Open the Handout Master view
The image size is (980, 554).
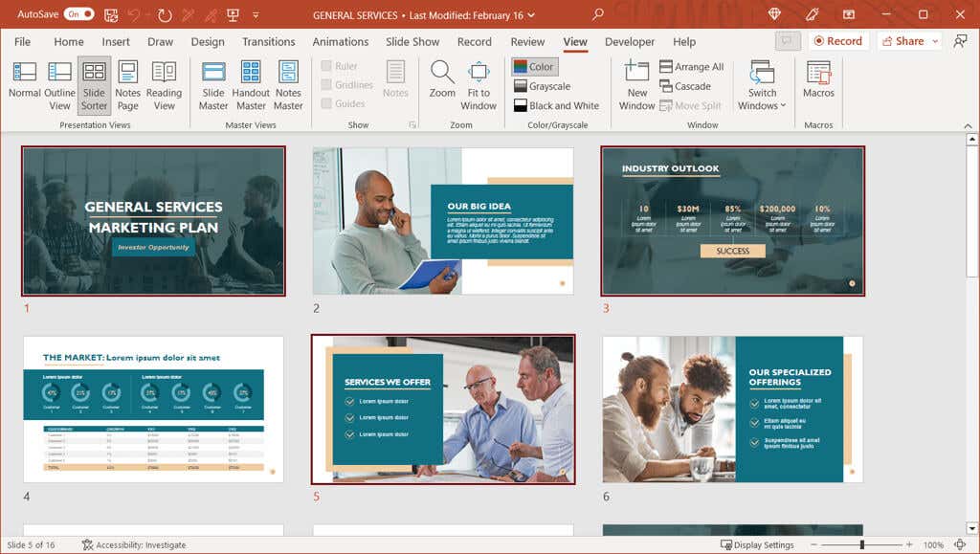[251, 84]
